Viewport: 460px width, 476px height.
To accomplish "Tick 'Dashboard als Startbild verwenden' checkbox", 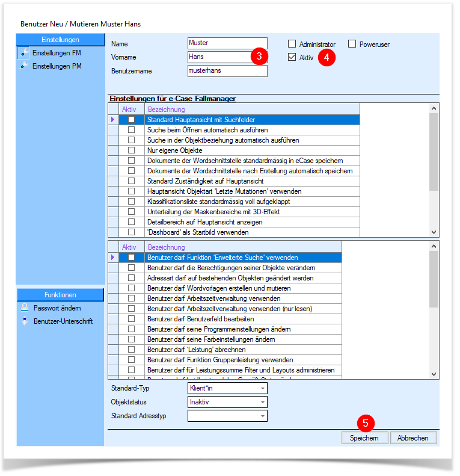I will pyautogui.click(x=131, y=232).
